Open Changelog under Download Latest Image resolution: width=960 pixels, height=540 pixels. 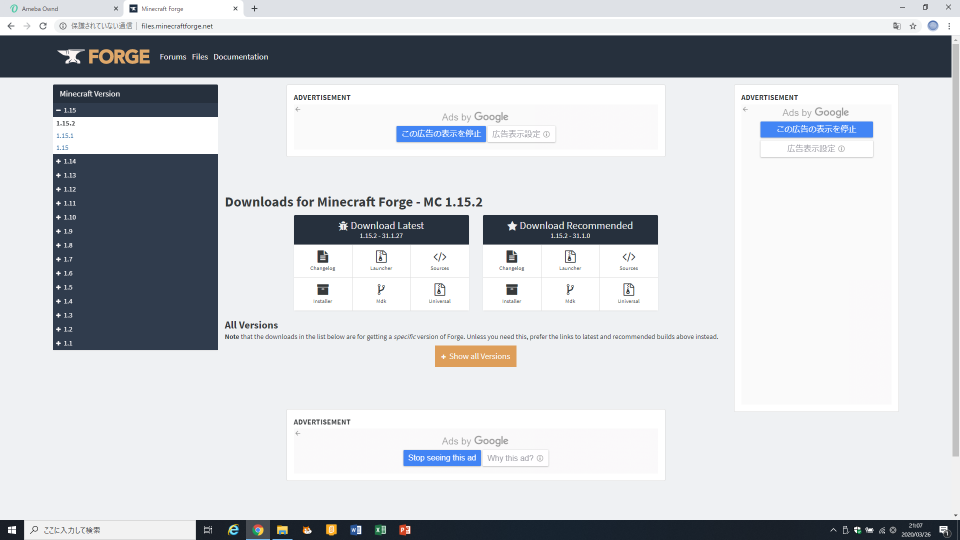click(323, 260)
